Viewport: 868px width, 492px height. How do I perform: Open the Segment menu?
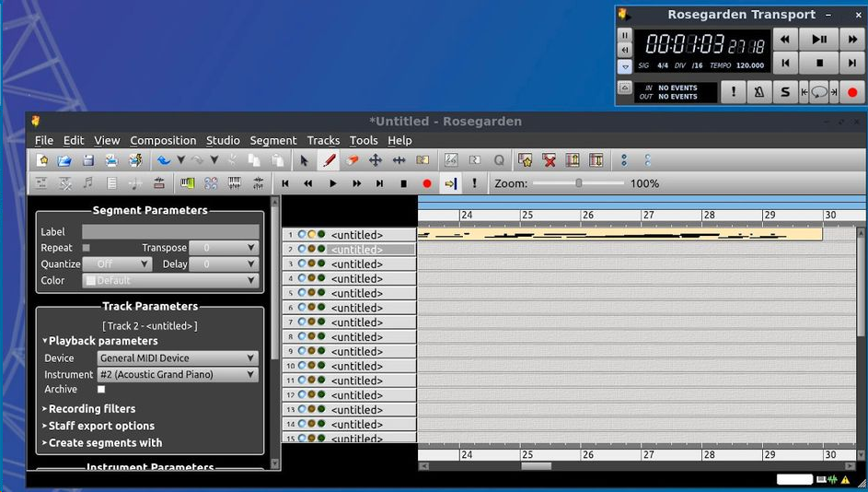pyautogui.click(x=272, y=141)
